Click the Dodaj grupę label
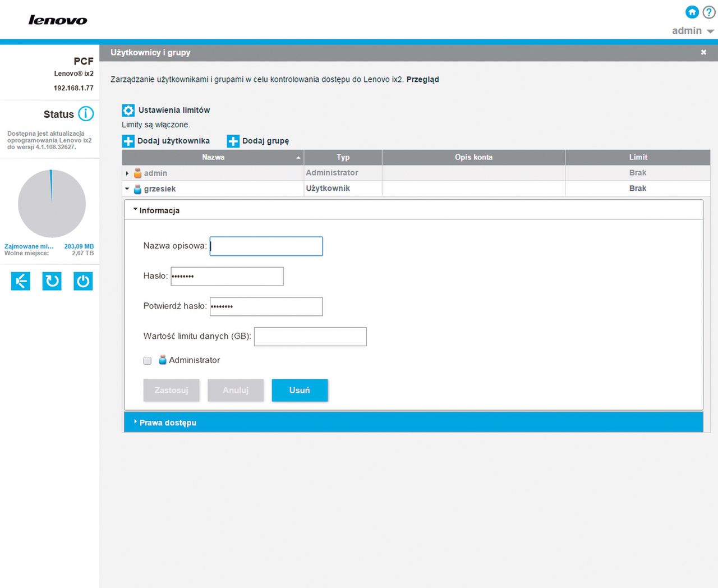 [x=265, y=141]
